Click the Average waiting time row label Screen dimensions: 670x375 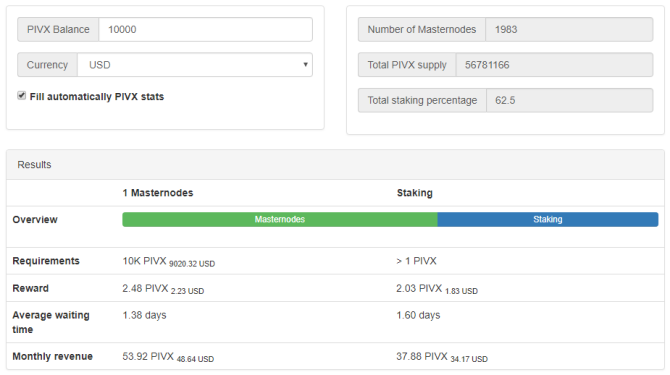(x=51, y=322)
